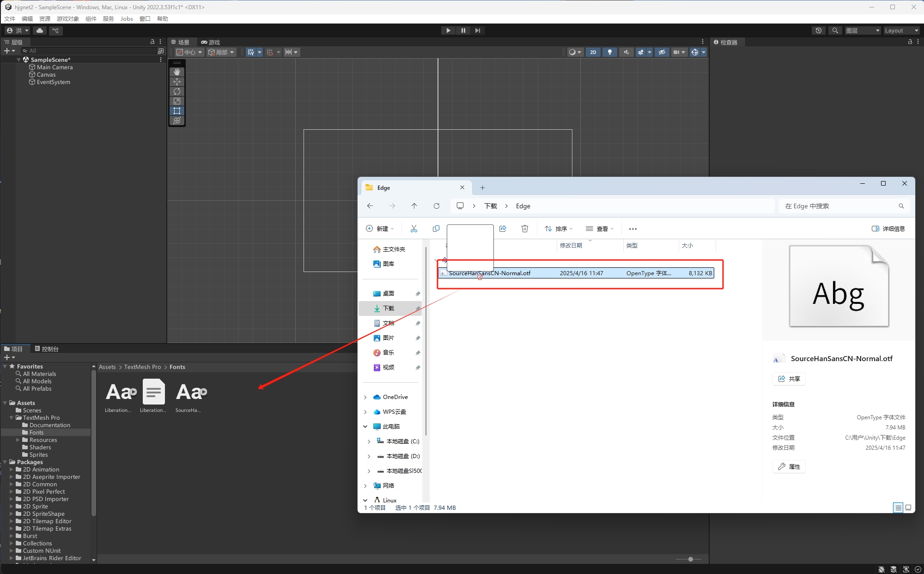Select the Hand view tool in Scene
The width and height of the screenshot is (924, 574).
pyautogui.click(x=177, y=72)
